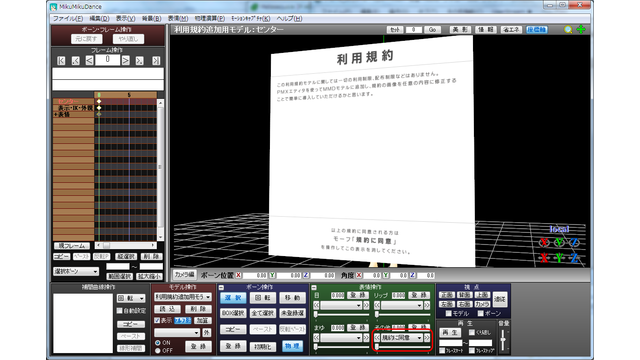Screen dimensions: 640x360
Task: Previous eye (目) morph arrow button
Action: (316, 305)
